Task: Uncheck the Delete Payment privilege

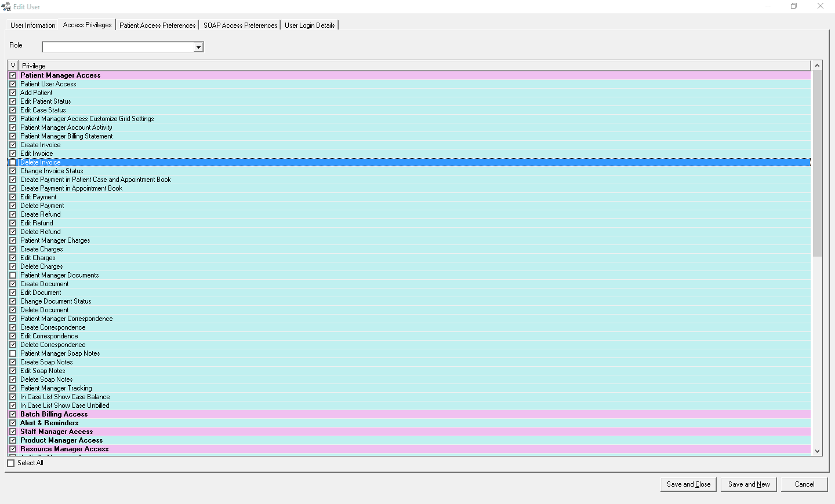Action: [x=13, y=206]
